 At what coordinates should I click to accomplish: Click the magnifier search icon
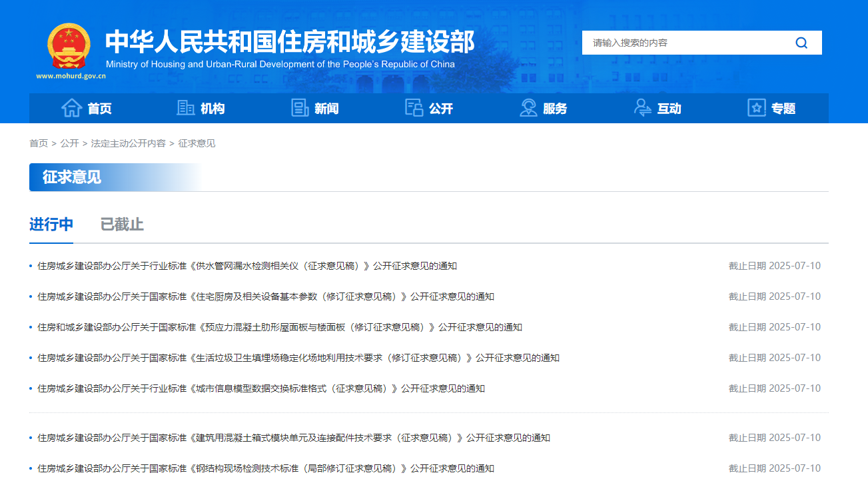801,43
